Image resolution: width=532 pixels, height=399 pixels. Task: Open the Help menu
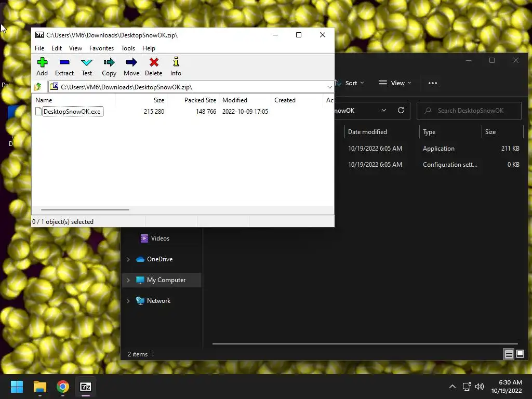pos(149,48)
